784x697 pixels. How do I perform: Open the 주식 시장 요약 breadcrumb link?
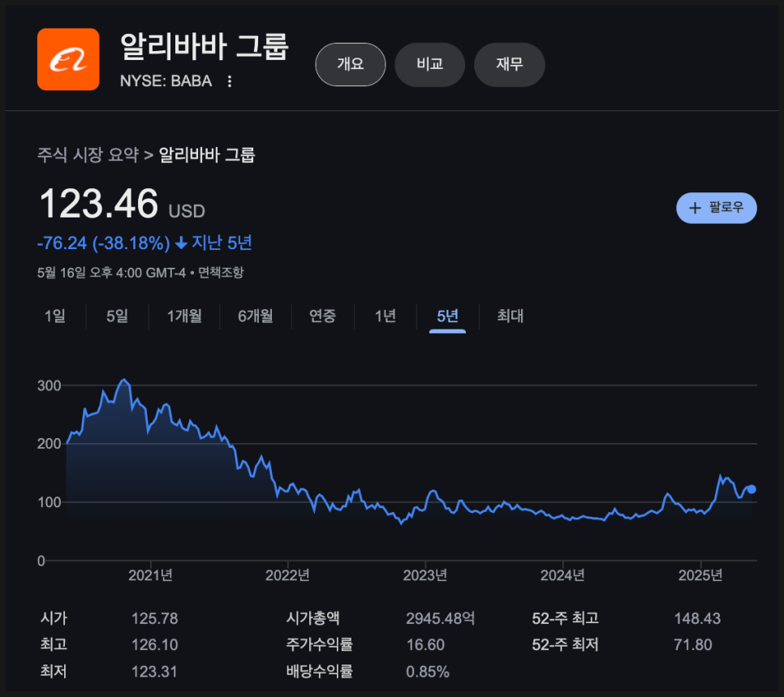[x=88, y=155]
